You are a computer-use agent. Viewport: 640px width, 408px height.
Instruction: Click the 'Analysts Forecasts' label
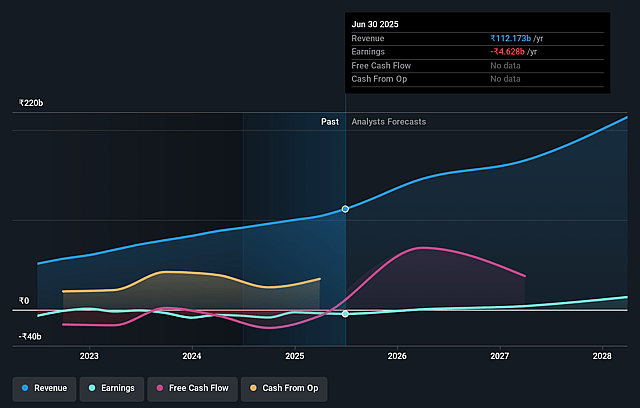389,122
